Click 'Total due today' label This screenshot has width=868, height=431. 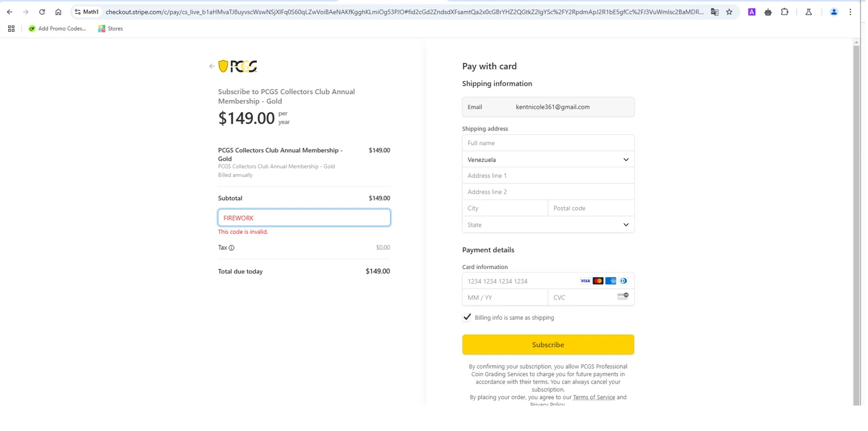click(240, 271)
